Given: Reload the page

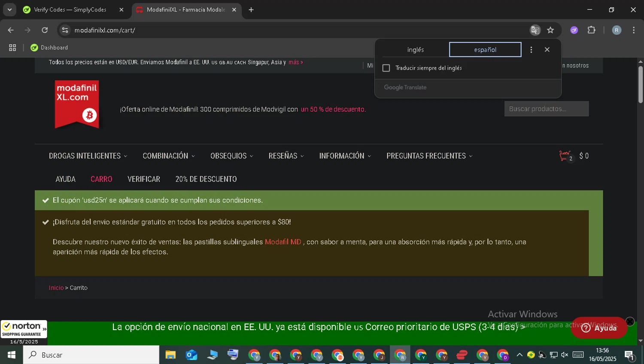Looking at the screenshot, I should point(45,30).
